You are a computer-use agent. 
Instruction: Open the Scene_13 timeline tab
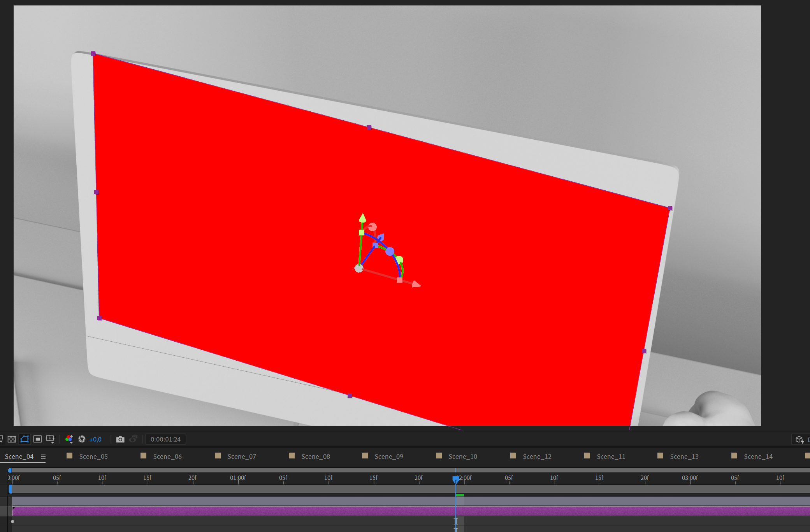(684, 457)
